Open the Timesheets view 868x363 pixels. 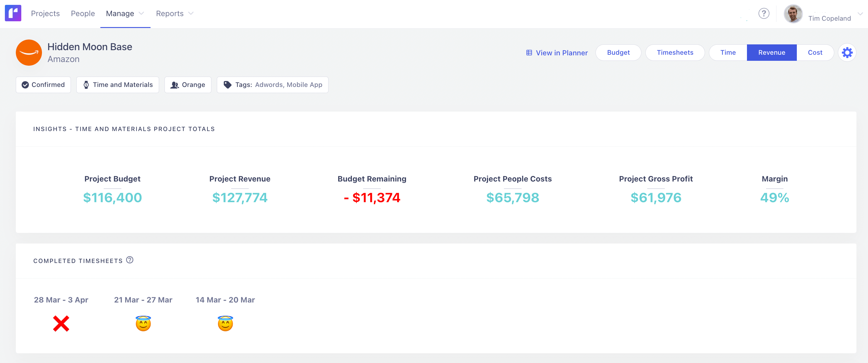[x=675, y=53]
